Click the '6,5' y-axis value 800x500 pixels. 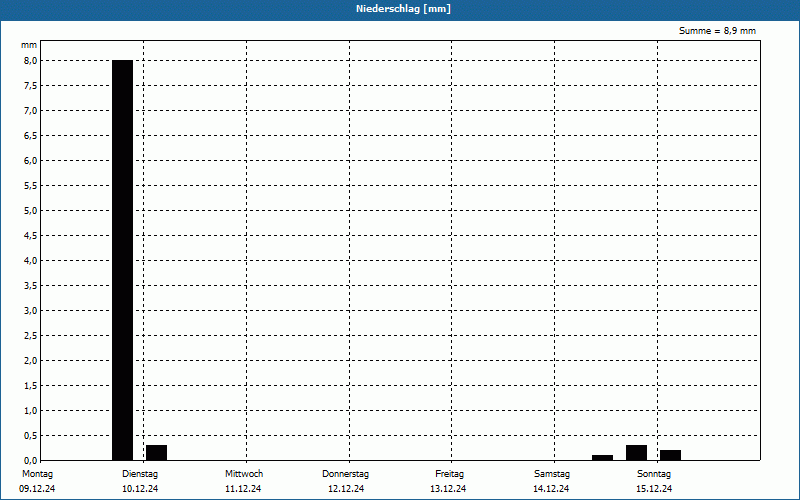pyautogui.click(x=31, y=136)
